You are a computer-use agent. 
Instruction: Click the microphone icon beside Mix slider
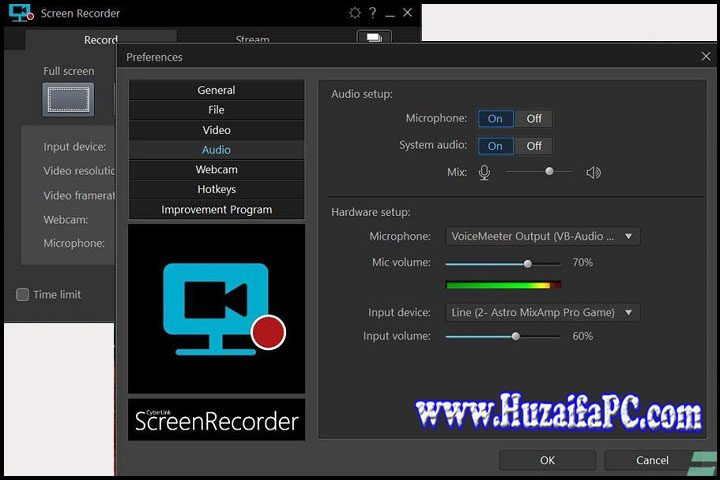coord(484,173)
